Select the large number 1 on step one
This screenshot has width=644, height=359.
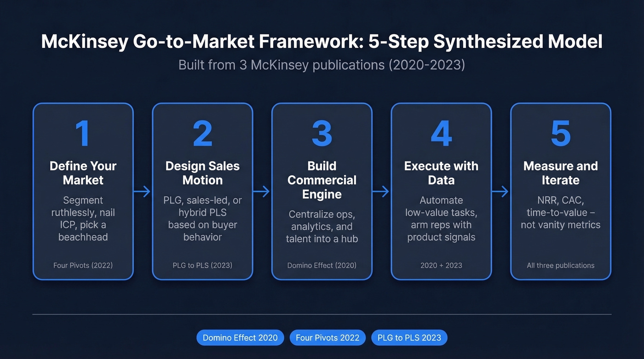83,133
